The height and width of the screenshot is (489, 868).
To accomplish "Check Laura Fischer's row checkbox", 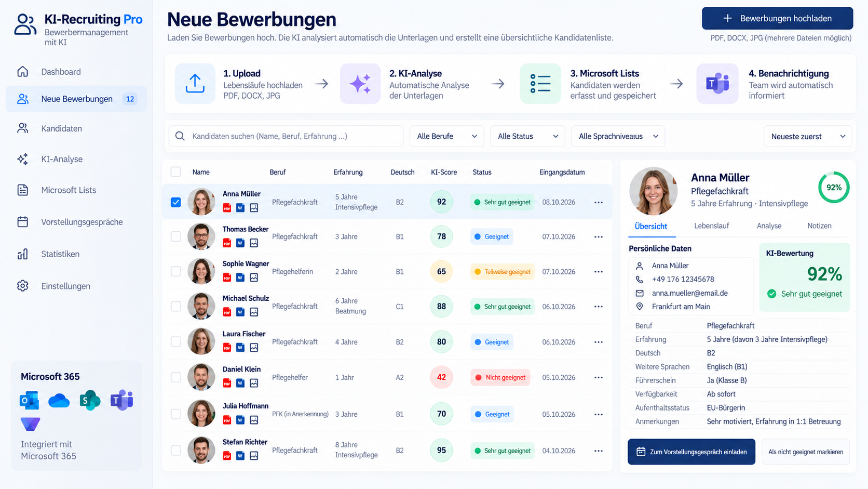I will [x=176, y=341].
